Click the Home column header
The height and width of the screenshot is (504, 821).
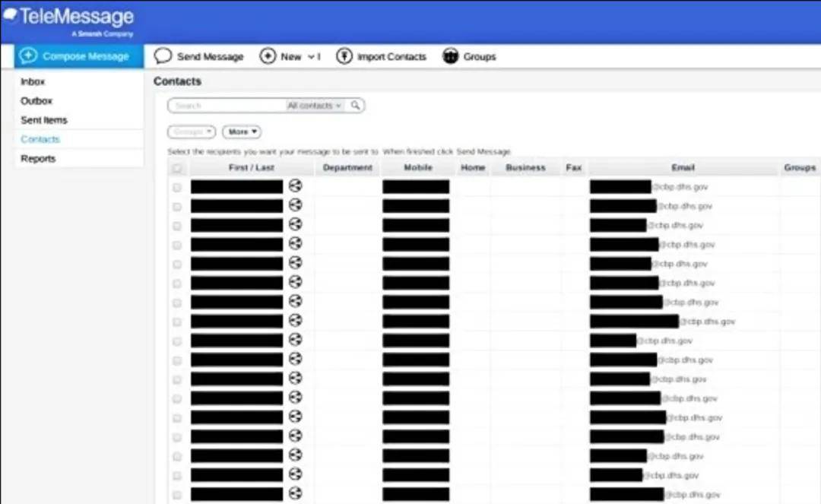[473, 167]
